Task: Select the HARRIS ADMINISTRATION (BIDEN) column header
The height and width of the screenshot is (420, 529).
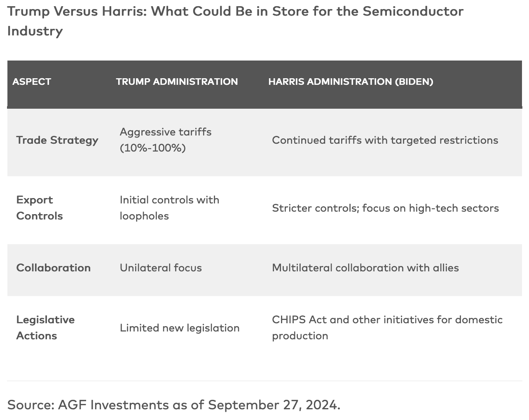Action: [x=351, y=82]
